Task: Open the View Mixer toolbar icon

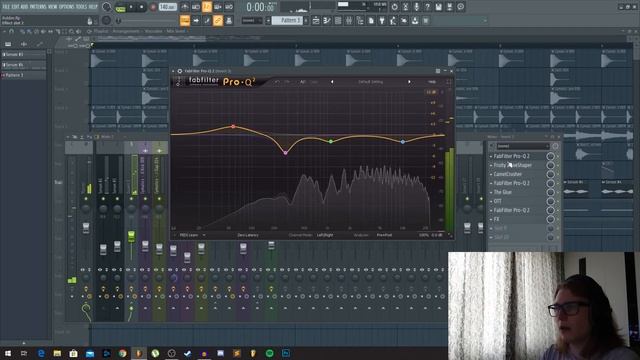Action: [x=349, y=20]
